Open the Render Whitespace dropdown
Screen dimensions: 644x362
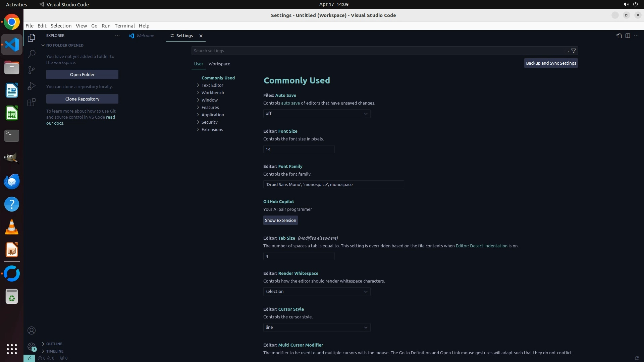[x=317, y=292]
